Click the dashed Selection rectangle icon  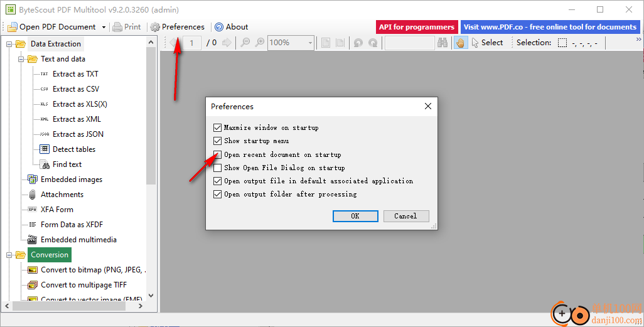(x=562, y=43)
